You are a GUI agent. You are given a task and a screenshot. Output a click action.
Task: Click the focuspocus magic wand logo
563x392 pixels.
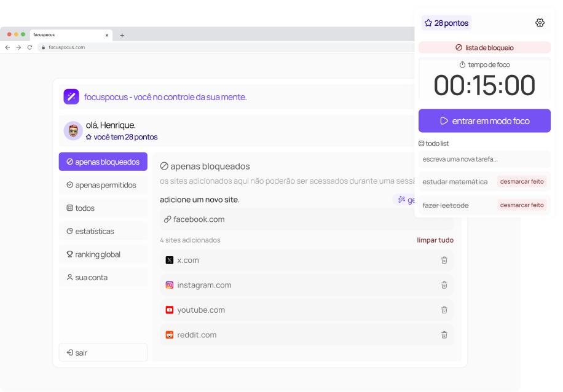(x=71, y=96)
